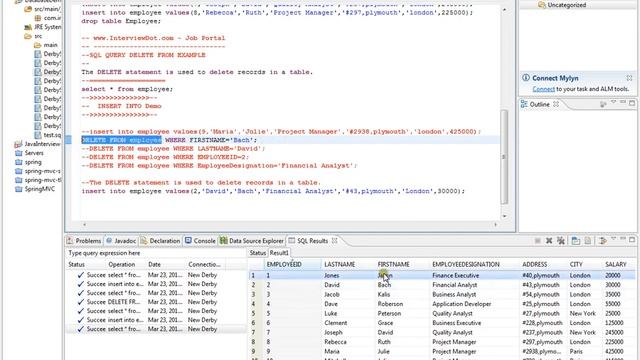The width and height of the screenshot is (640, 360).
Task: Open the Javadoc tab
Action: [121, 241]
